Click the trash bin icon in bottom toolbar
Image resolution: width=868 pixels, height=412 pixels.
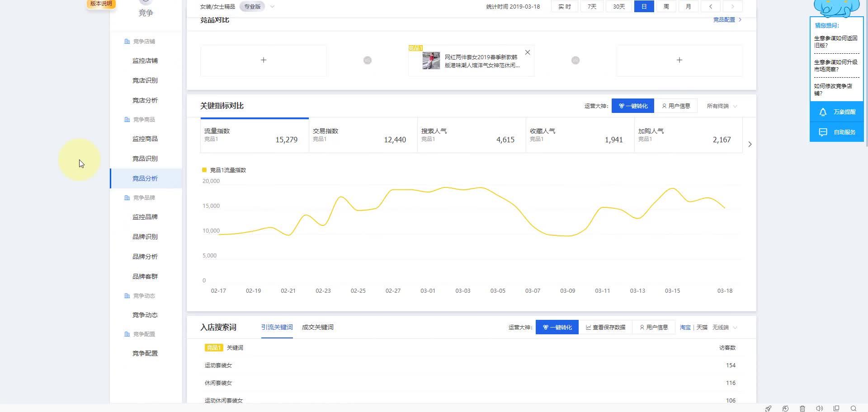(x=802, y=408)
